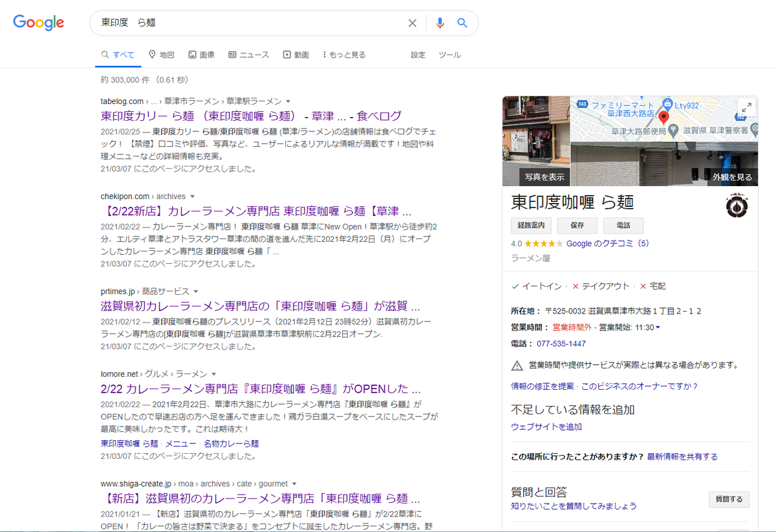
Task: Open 設定 in the search toolbar
Action: [418, 55]
